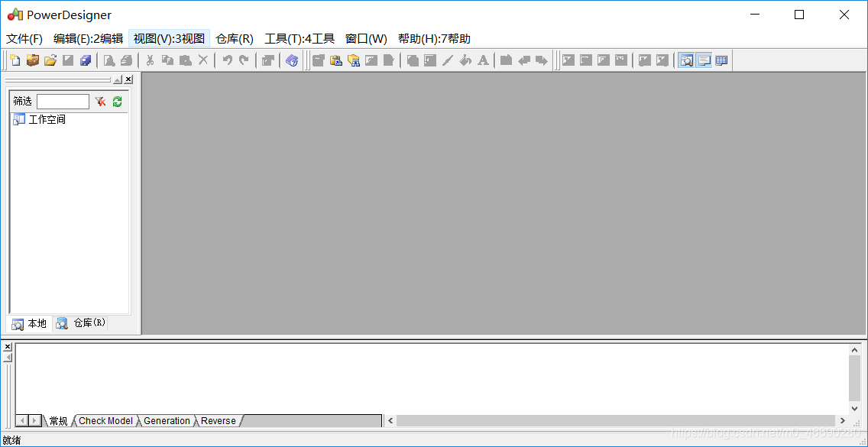Toggle the Output window toolbar button
Screen dimensions: 868x447
pos(704,60)
